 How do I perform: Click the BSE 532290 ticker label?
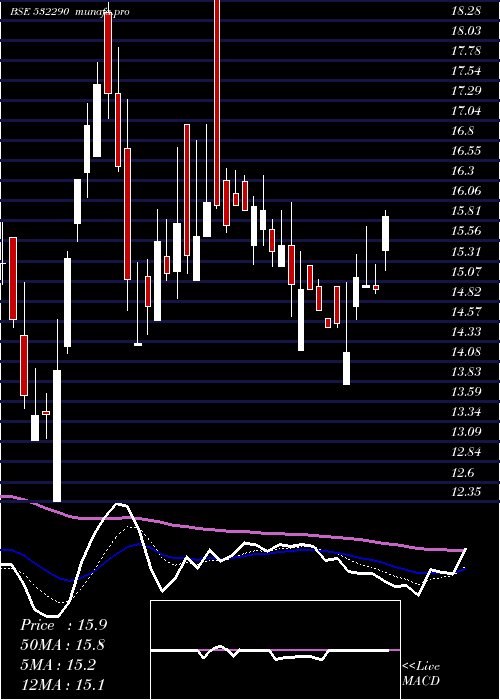tap(40, 12)
